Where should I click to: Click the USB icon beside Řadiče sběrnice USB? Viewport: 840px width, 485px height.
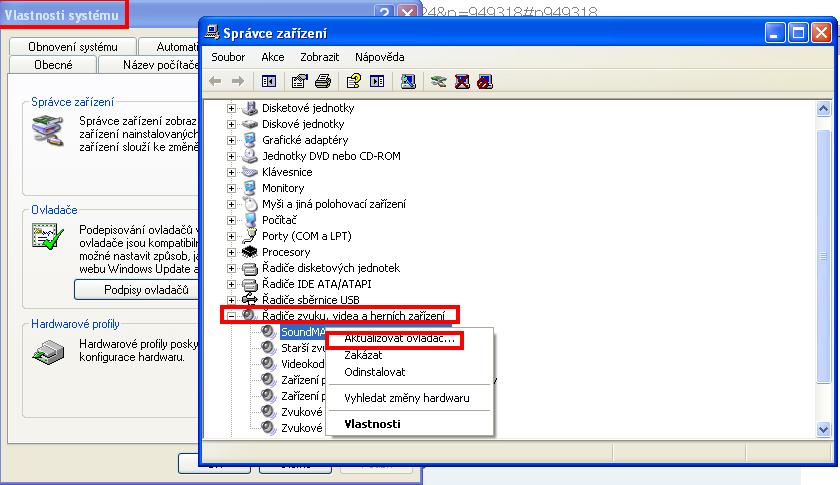250,300
